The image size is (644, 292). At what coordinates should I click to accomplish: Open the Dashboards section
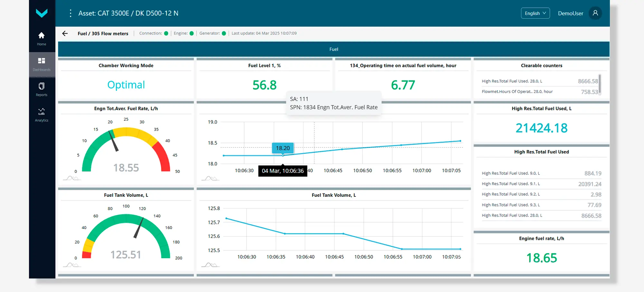pyautogui.click(x=42, y=64)
